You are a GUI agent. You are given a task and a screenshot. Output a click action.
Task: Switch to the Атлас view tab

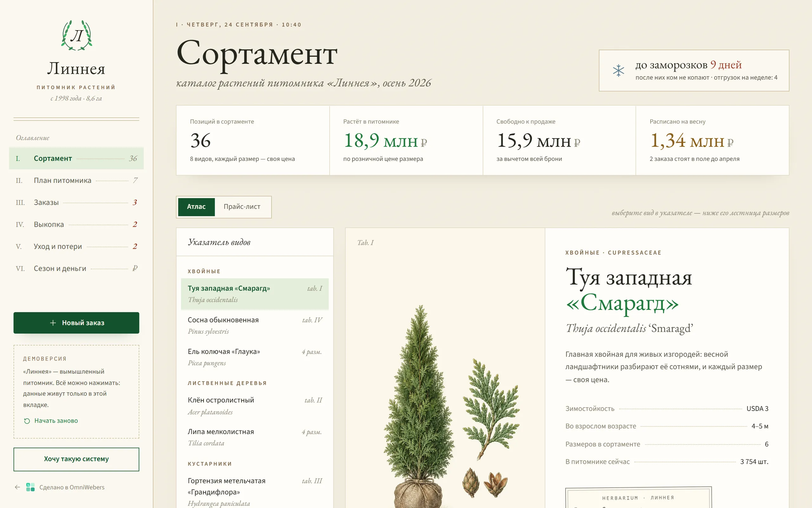click(x=196, y=207)
